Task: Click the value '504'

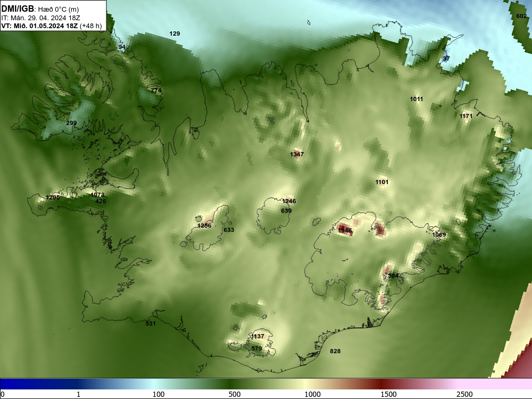Action: point(393,276)
